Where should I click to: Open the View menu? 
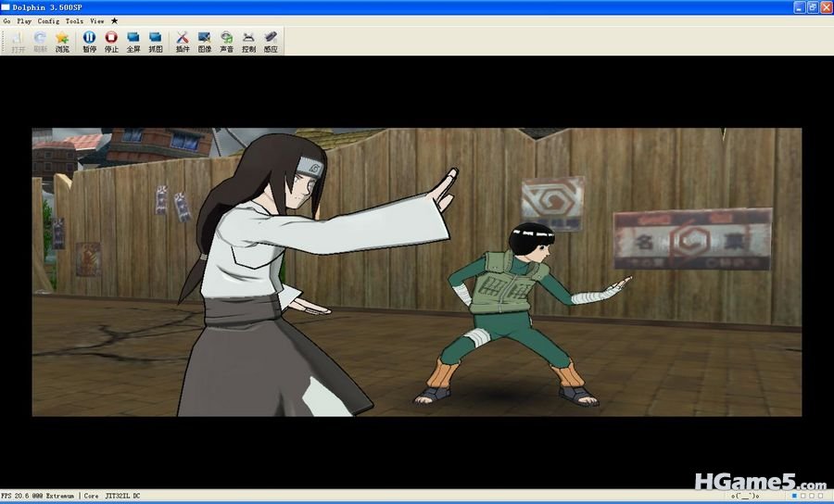[x=96, y=21]
